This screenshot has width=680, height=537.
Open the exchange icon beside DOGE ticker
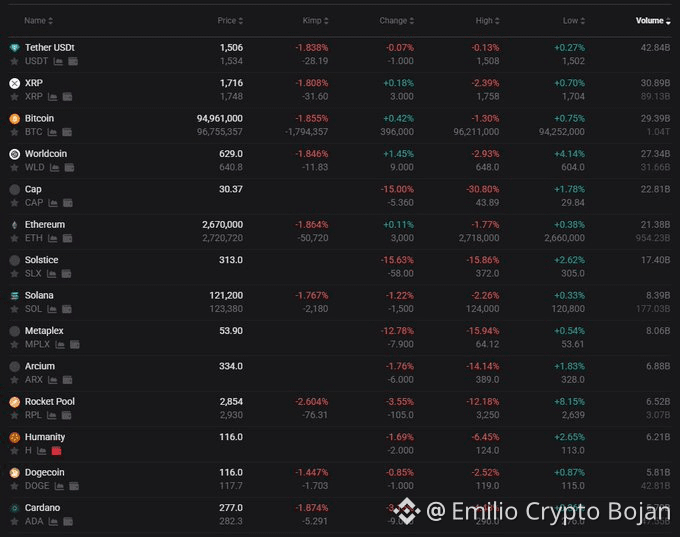tap(74, 486)
